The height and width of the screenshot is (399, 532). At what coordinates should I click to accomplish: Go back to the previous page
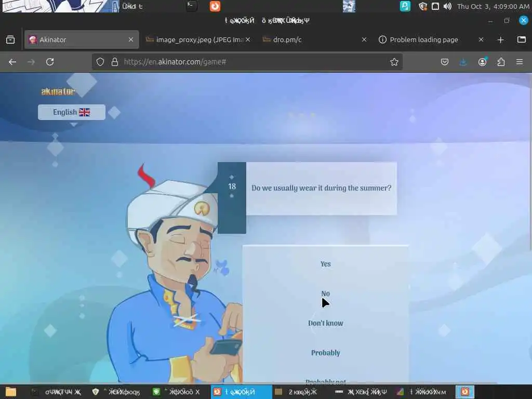[x=12, y=62]
